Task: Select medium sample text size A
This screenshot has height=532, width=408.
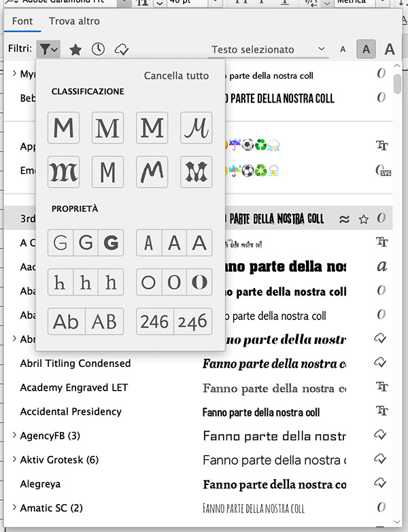Action: click(366, 49)
